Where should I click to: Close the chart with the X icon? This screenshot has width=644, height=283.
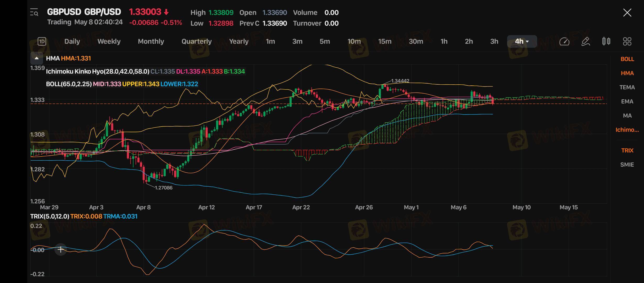(627, 13)
